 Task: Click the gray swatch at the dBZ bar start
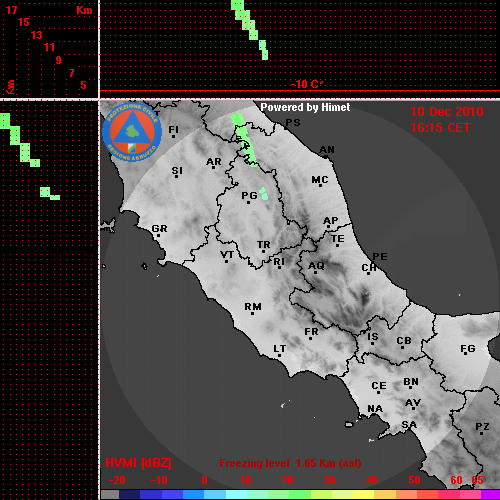coord(110,495)
